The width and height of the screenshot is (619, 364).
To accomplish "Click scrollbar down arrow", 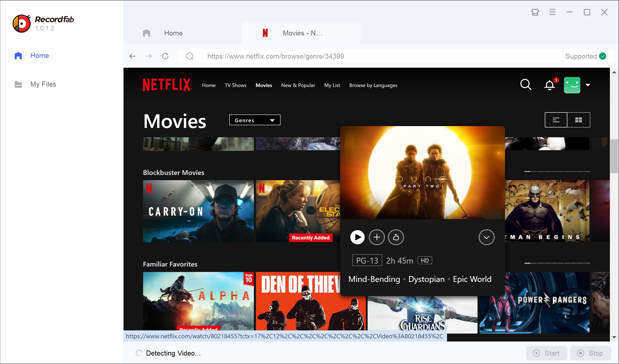I will tap(614, 337).
